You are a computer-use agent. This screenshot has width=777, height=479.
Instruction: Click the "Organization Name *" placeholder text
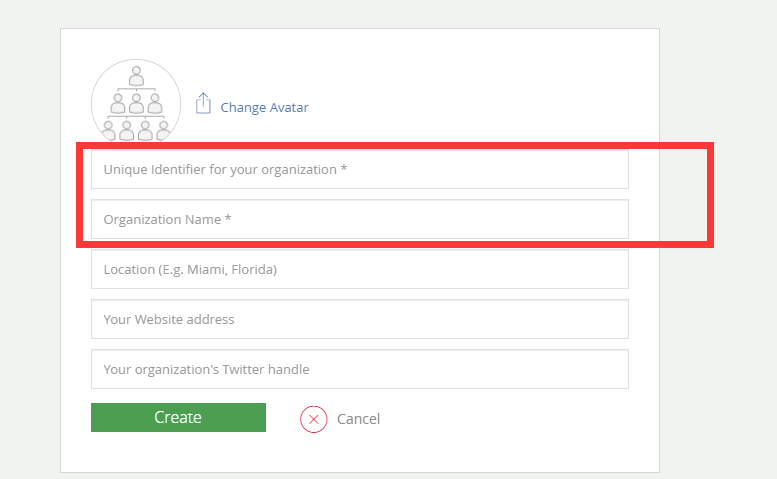tap(167, 219)
